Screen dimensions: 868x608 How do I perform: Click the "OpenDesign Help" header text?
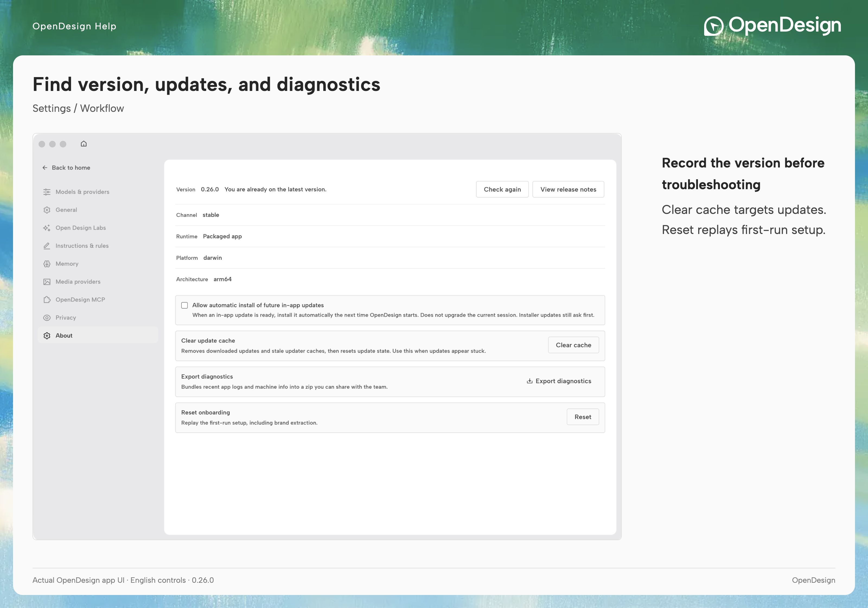75,26
